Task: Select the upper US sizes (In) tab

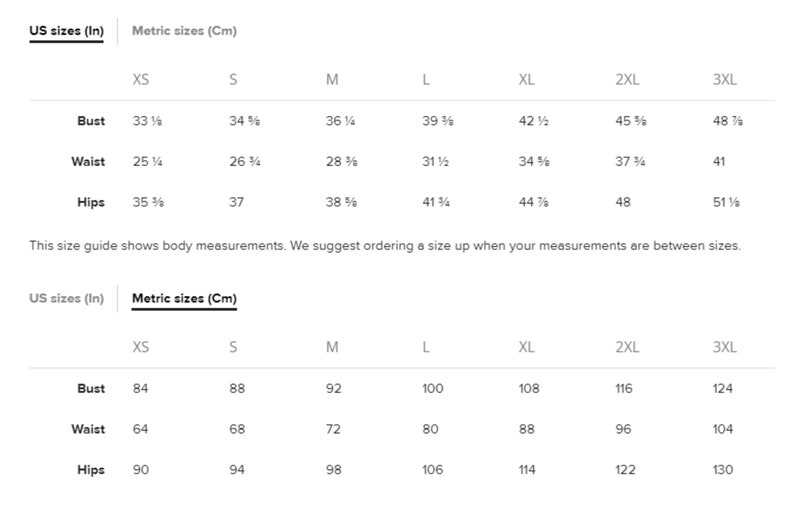Action: pyautogui.click(x=66, y=31)
